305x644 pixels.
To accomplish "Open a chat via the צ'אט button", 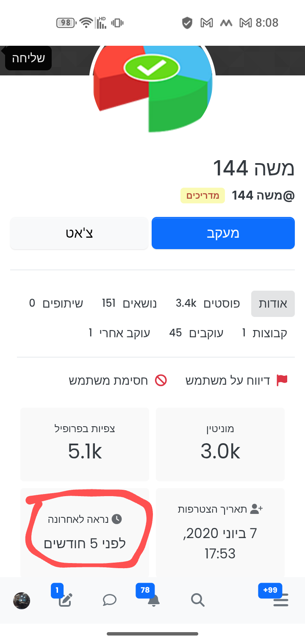I will (79, 233).
